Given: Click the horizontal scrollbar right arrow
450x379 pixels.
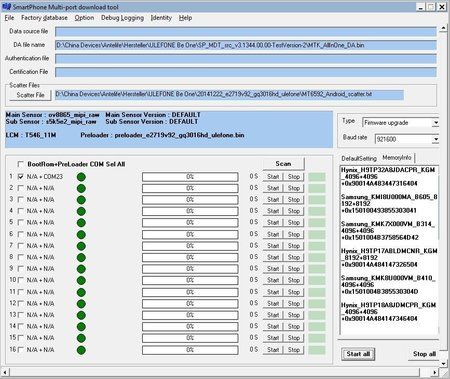Looking at the screenshot, I should (435, 372).
